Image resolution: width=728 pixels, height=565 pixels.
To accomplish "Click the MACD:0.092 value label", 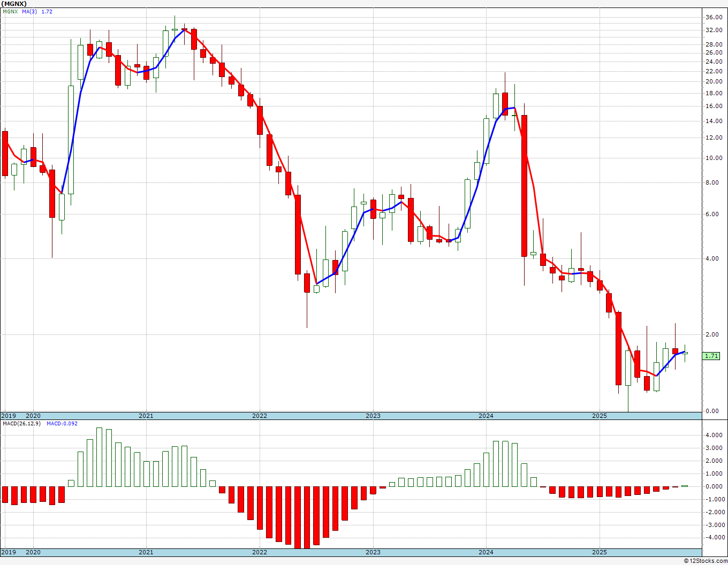I will coord(62,423).
